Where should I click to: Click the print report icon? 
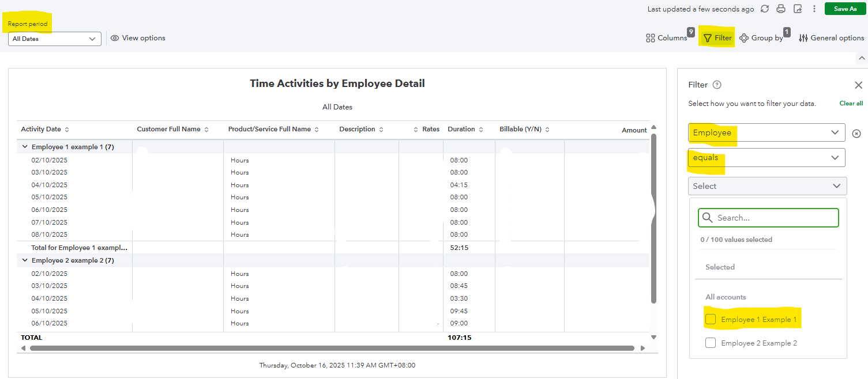(x=781, y=9)
